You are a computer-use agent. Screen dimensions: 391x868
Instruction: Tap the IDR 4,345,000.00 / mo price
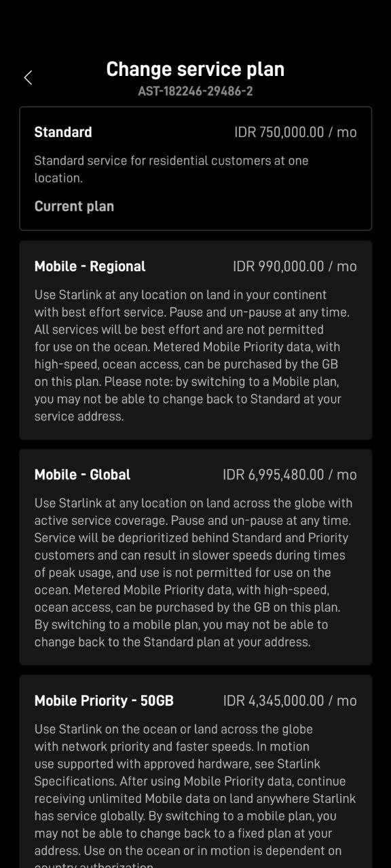[x=290, y=701]
